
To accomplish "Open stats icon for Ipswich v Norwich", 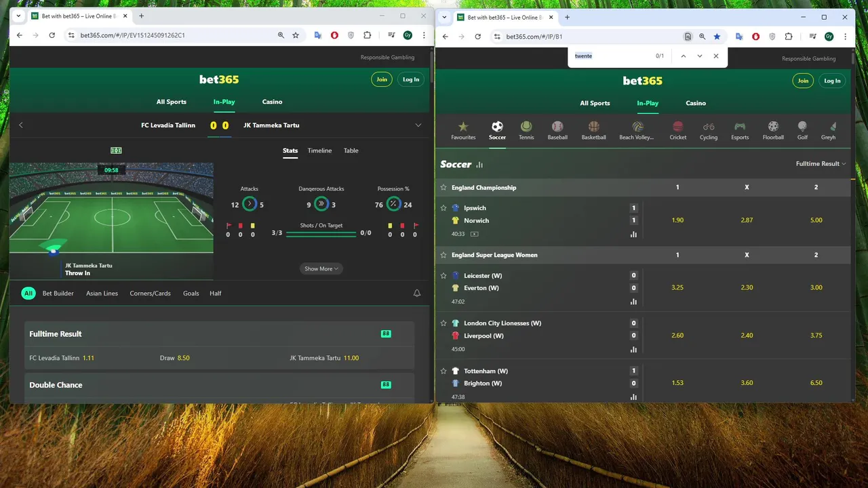I will click(x=633, y=234).
